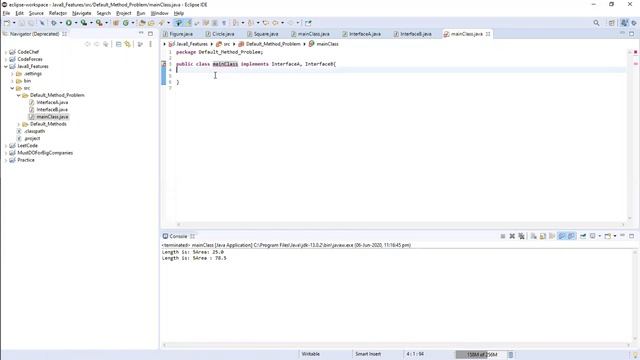Click the New file toolbar icon
The height and width of the screenshot is (360, 640).
(x=7, y=23)
